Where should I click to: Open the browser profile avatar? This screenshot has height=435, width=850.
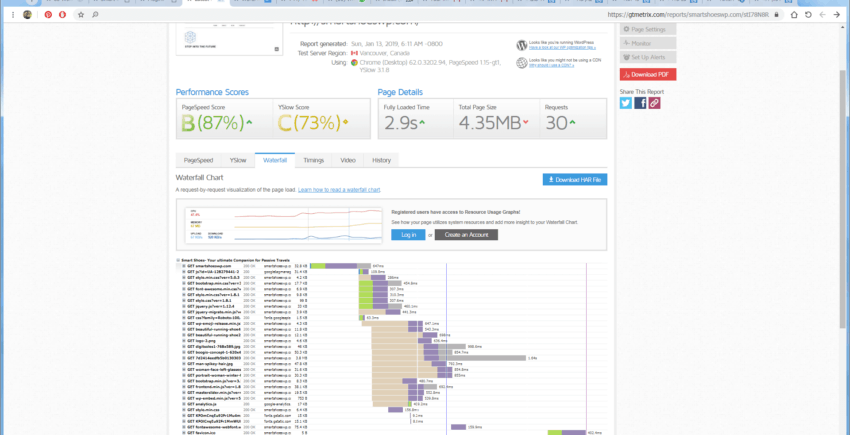[x=27, y=15]
